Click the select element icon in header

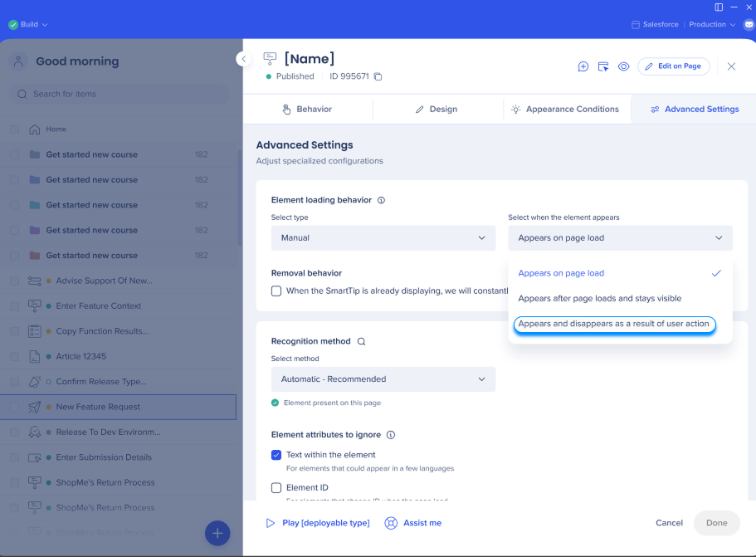click(603, 66)
